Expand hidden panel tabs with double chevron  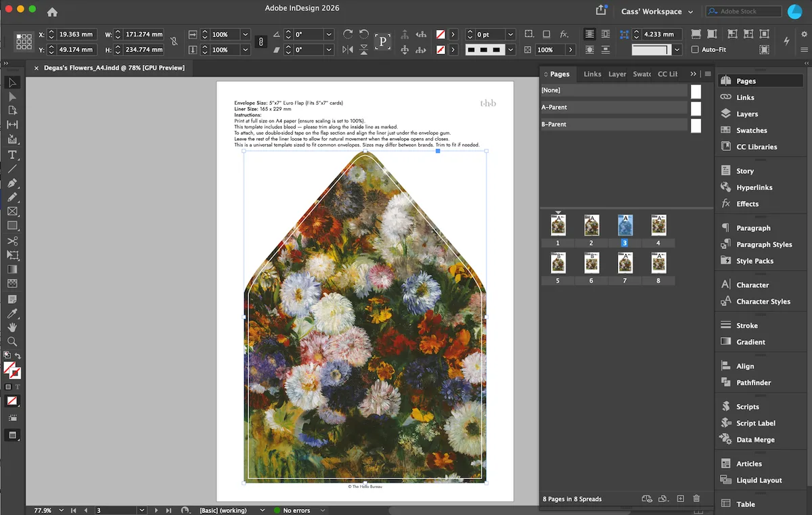(x=693, y=74)
